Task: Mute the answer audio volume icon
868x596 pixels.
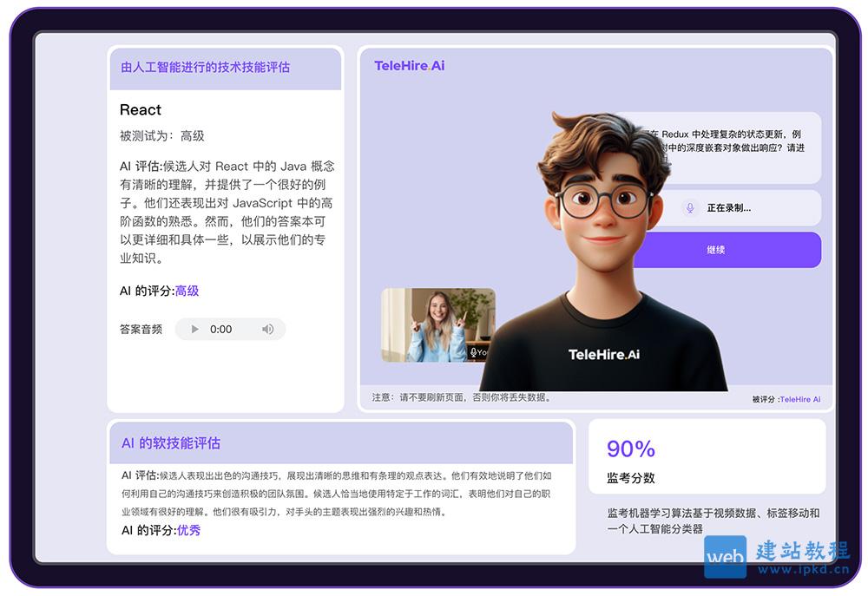Action: [x=268, y=330]
